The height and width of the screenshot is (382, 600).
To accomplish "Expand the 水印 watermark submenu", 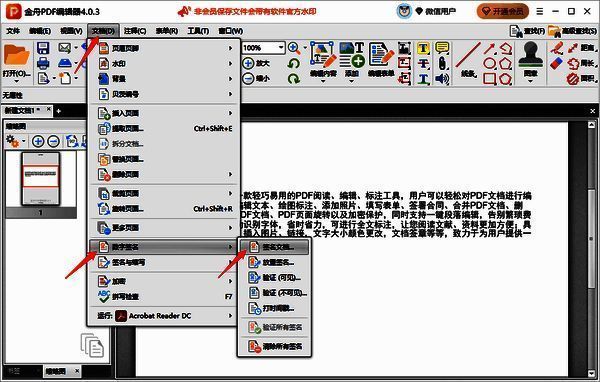I will [163, 64].
